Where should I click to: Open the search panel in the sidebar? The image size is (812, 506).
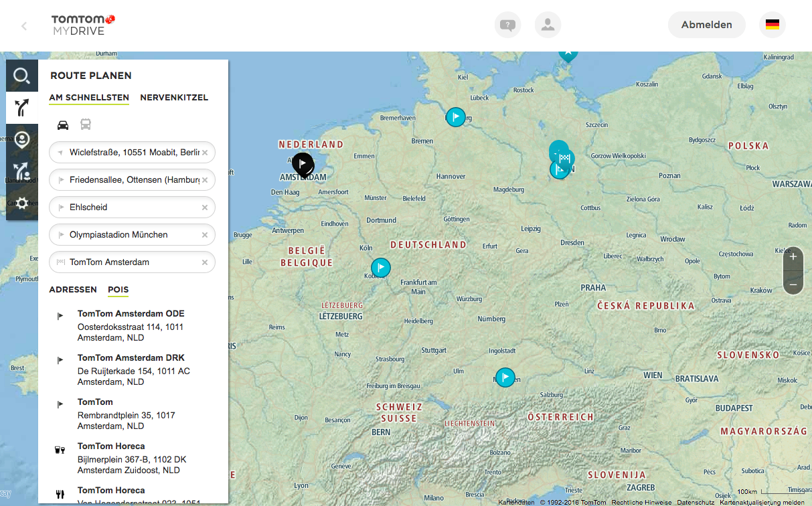click(21, 76)
